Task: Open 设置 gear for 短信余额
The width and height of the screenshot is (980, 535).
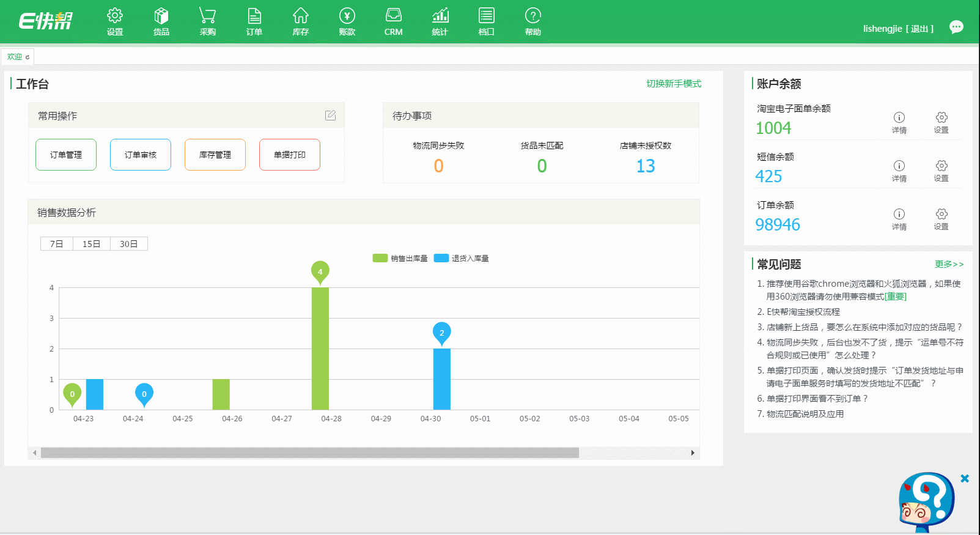Action: tap(941, 171)
